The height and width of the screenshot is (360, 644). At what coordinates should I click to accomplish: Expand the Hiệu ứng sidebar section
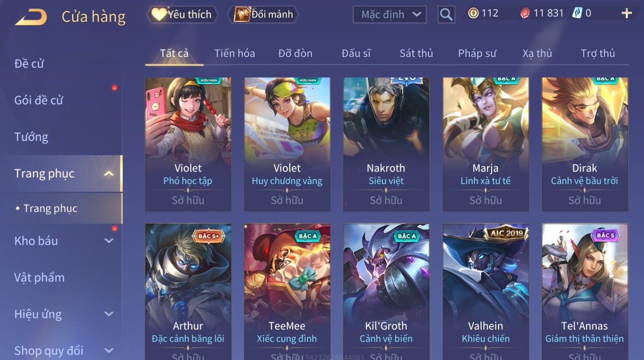[x=109, y=314]
